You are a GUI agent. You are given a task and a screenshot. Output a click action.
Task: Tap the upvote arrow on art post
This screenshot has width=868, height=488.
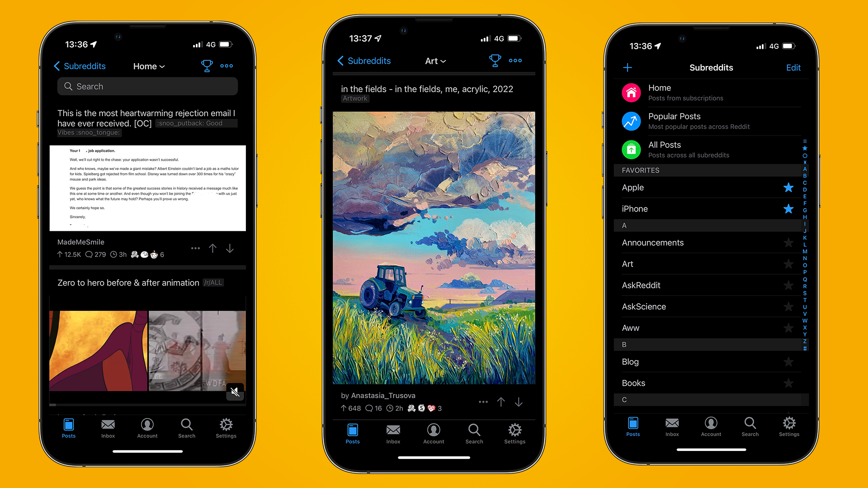tap(500, 403)
